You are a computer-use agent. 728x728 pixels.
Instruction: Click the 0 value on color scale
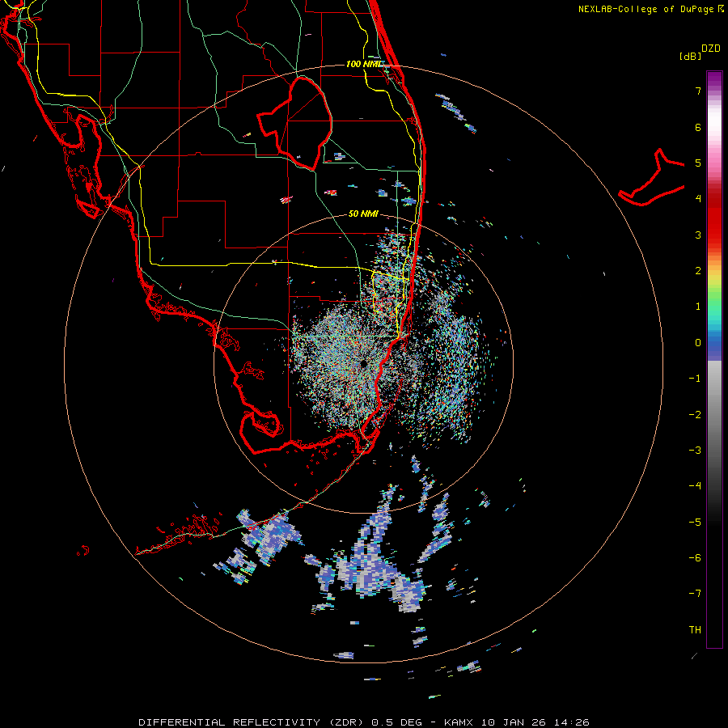coord(698,343)
